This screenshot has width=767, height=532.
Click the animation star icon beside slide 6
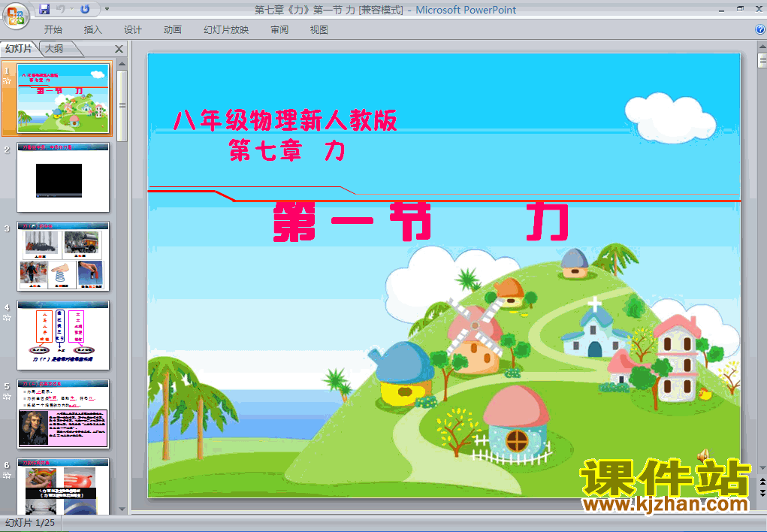tap(7, 475)
